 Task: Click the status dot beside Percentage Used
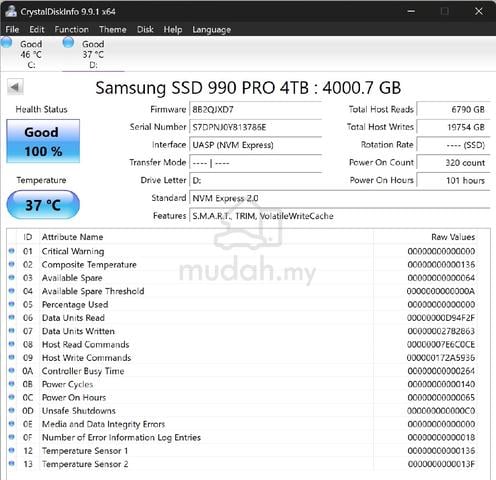click(12, 304)
